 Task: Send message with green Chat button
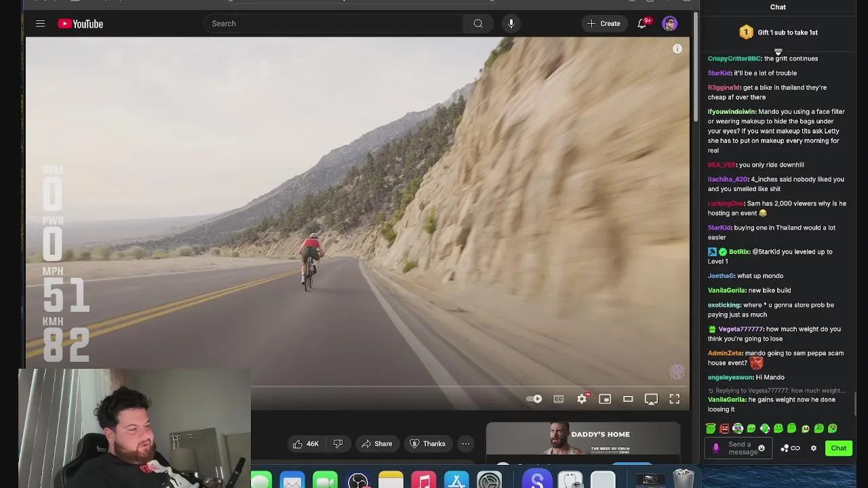click(839, 448)
